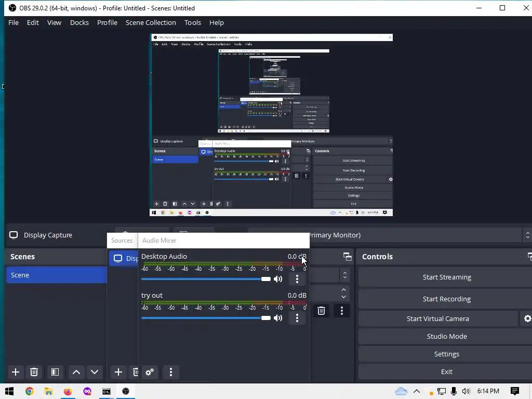
Task: Open scene filters icon in Scenes dock
Action: point(55,372)
